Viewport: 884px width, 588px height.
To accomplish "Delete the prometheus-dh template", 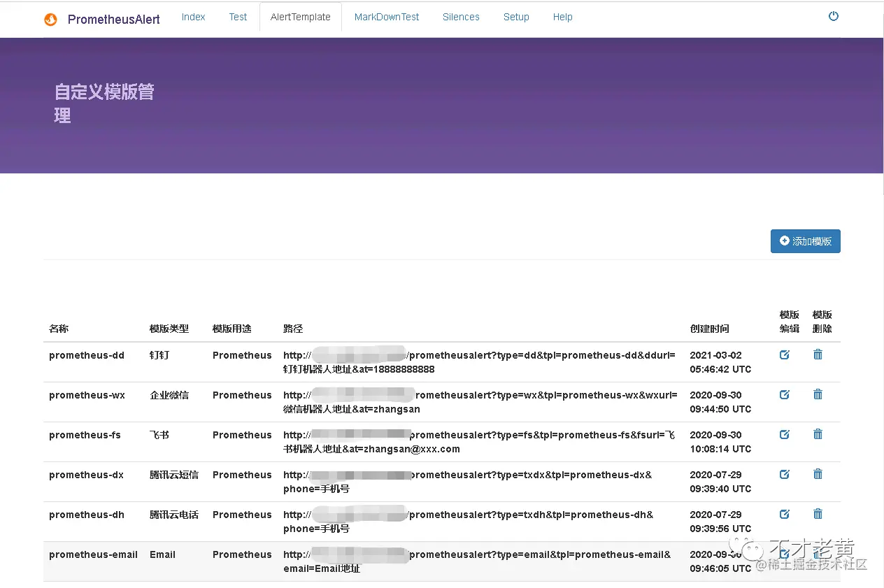I will [818, 514].
